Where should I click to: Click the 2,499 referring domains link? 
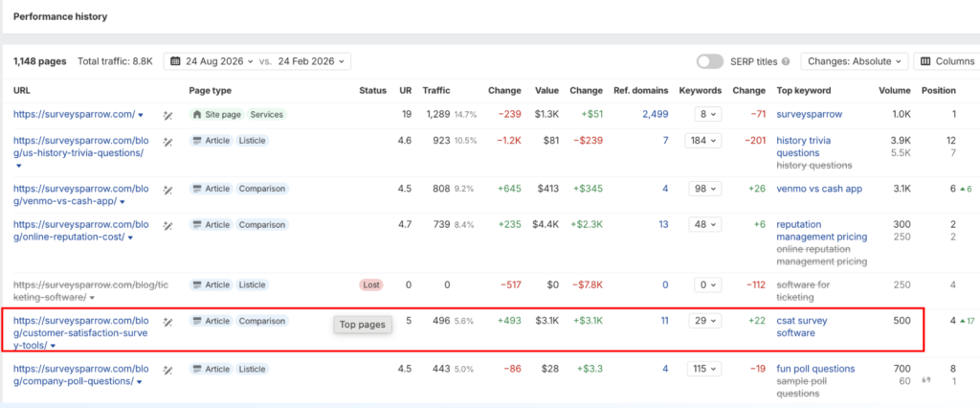pyautogui.click(x=655, y=115)
